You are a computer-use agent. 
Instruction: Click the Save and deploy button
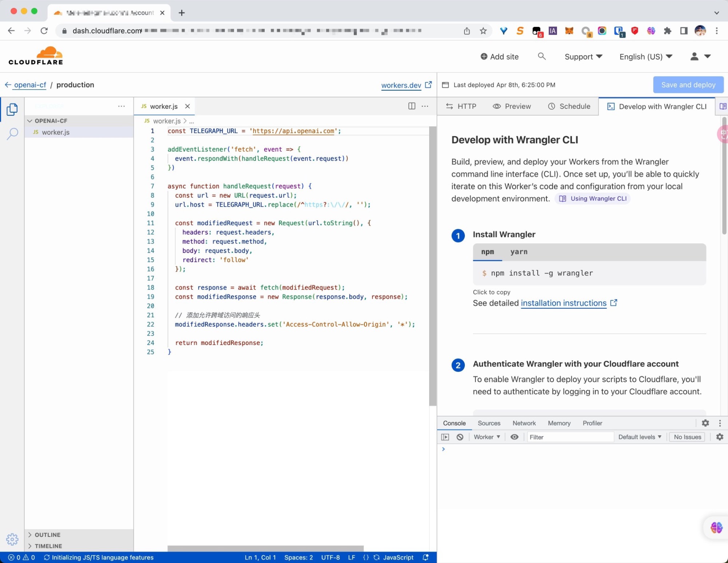point(688,85)
